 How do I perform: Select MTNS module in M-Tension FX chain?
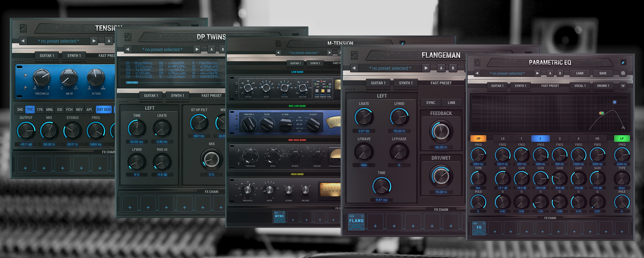pyautogui.click(x=279, y=217)
